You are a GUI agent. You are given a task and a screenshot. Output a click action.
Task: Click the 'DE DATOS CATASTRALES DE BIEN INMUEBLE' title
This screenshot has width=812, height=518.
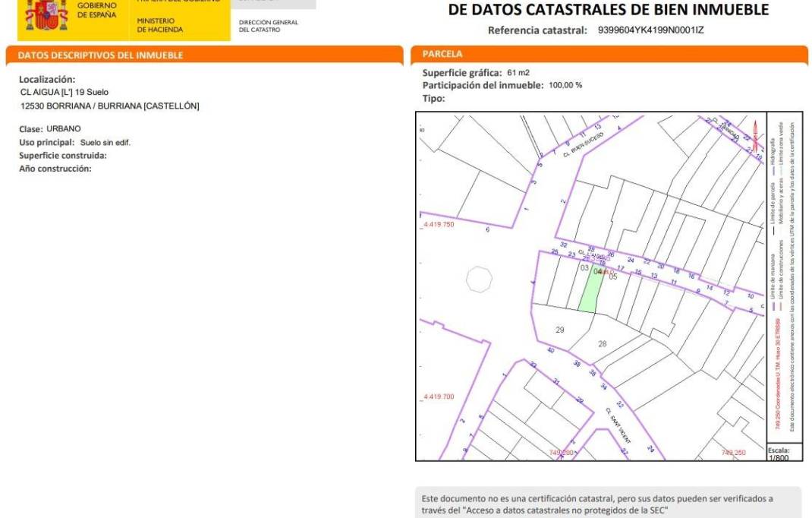608,9
